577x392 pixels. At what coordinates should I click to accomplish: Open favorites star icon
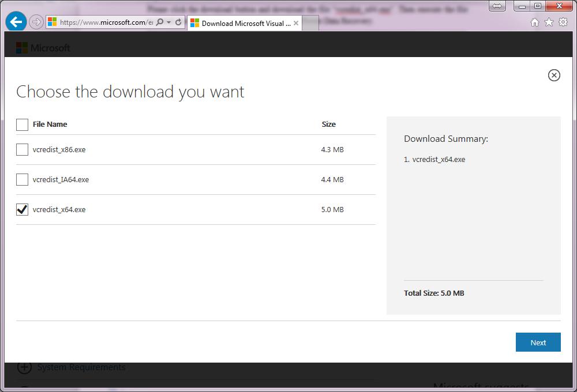(x=549, y=22)
